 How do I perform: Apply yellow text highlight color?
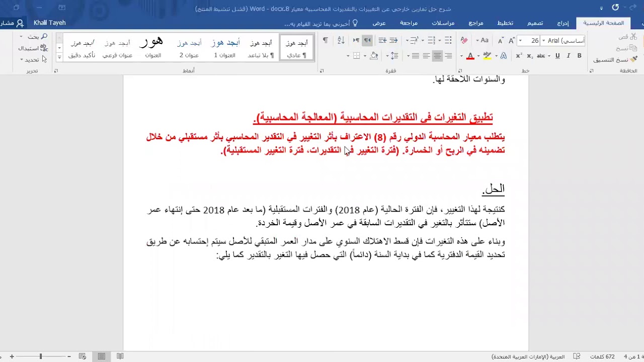487,56
